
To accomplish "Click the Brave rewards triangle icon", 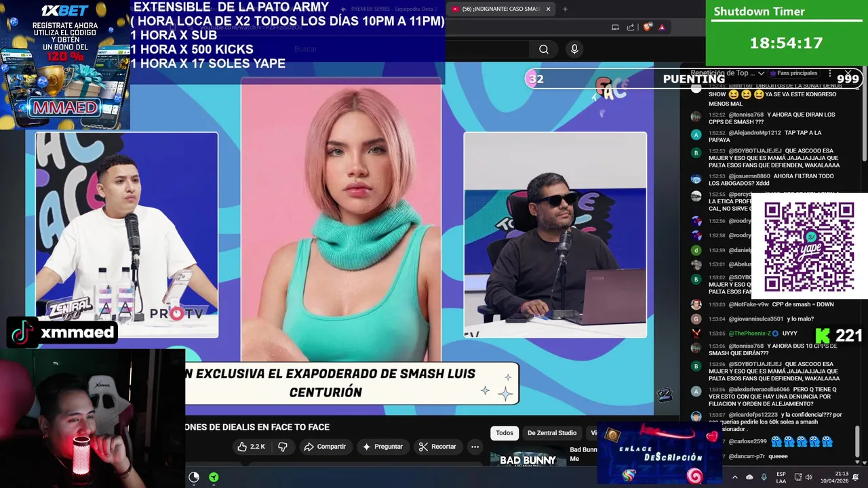I will [662, 27].
